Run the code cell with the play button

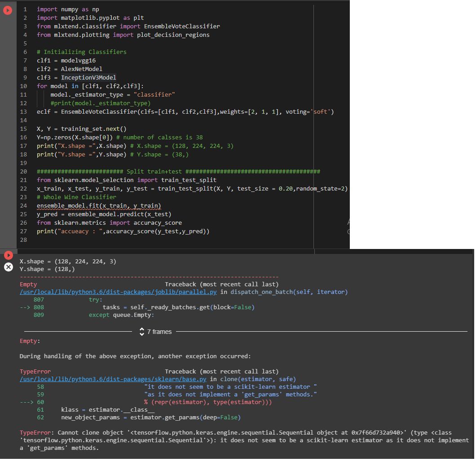click(x=8, y=10)
